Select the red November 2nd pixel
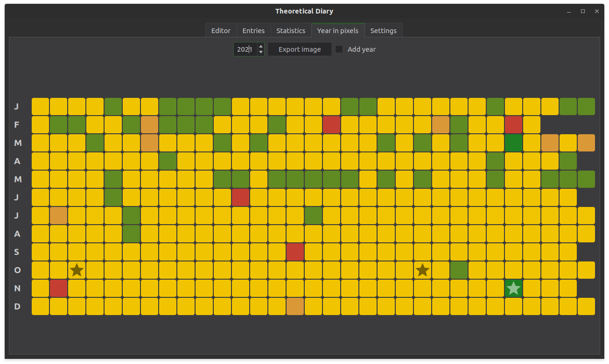The height and width of the screenshot is (364, 609). pyautogui.click(x=59, y=288)
